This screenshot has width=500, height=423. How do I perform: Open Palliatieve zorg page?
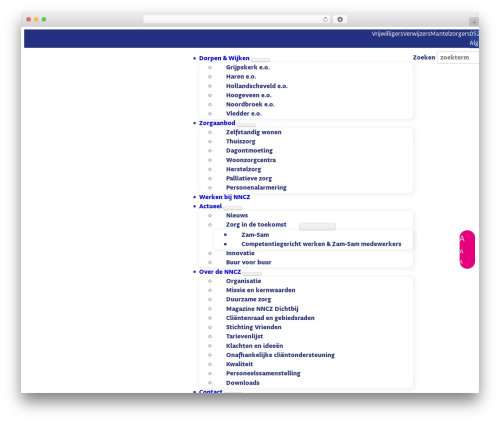[x=249, y=178]
